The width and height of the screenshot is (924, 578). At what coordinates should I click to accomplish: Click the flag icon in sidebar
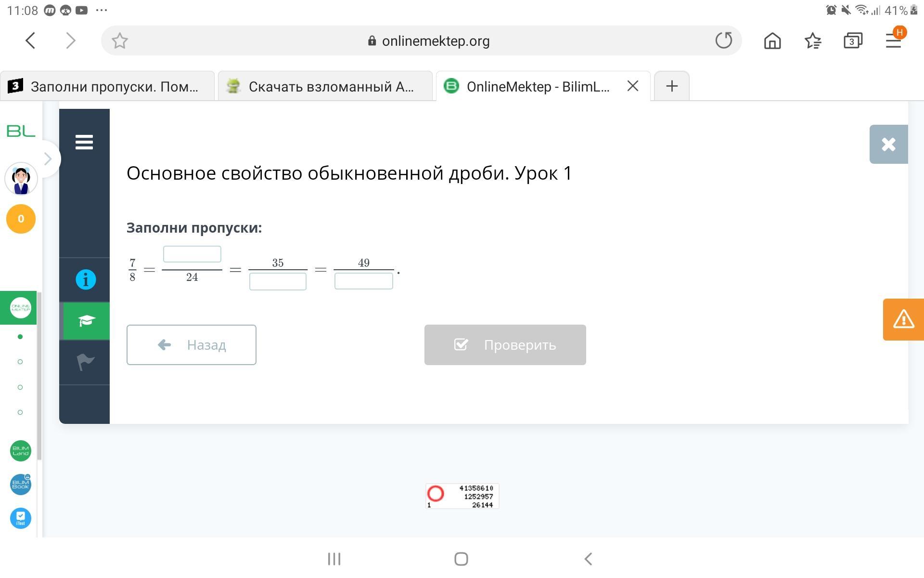[x=86, y=362]
